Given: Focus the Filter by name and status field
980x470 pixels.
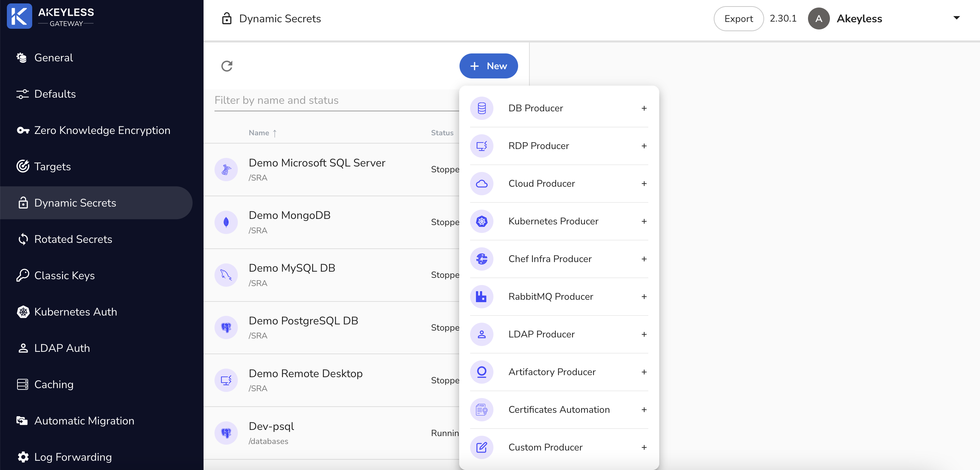Looking at the screenshot, I should [x=337, y=100].
